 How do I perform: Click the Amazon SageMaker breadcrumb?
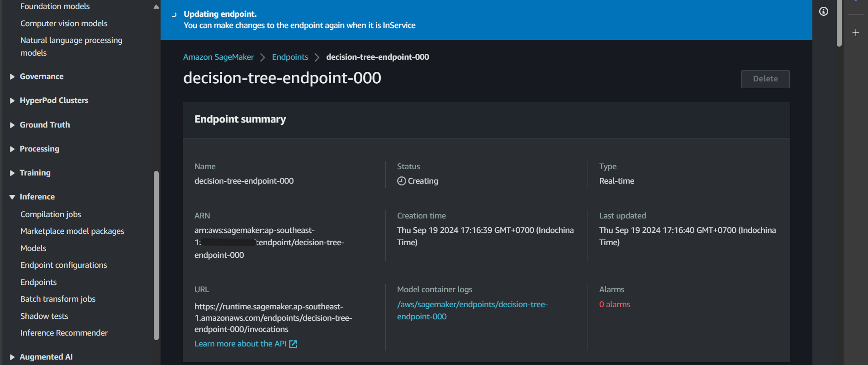218,57
